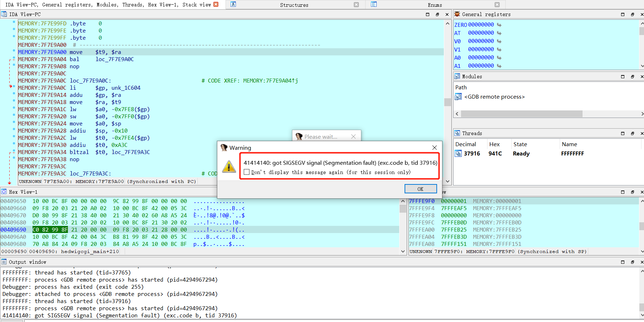Click the "hedwigcgi_main+210" status text

90,252
